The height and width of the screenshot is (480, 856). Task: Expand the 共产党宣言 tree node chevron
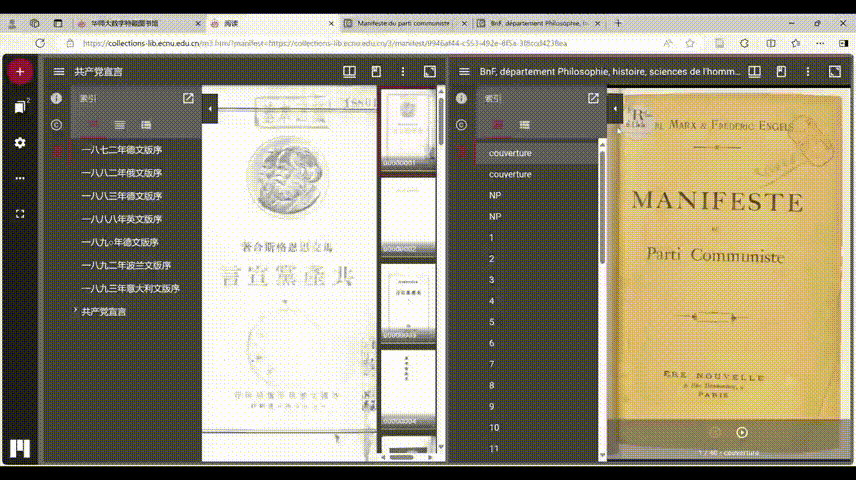pos(75,310)
